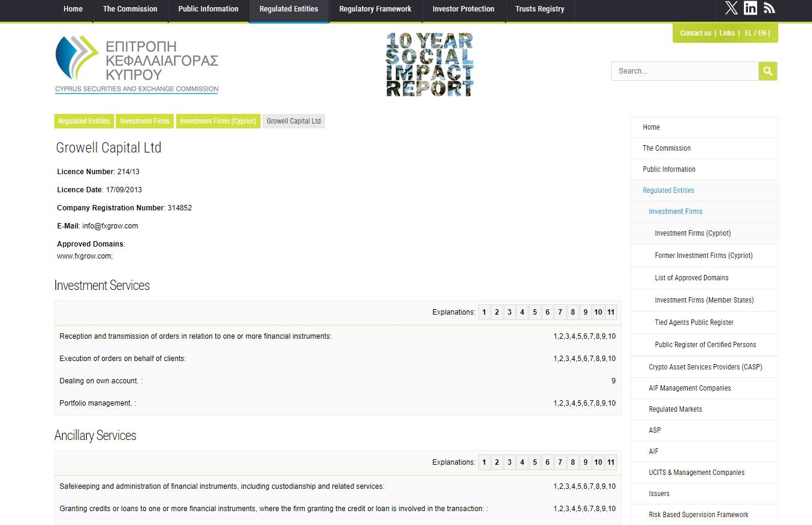
Task: Select approved domain www.fxgrow.com
Action: click(84, 256)
